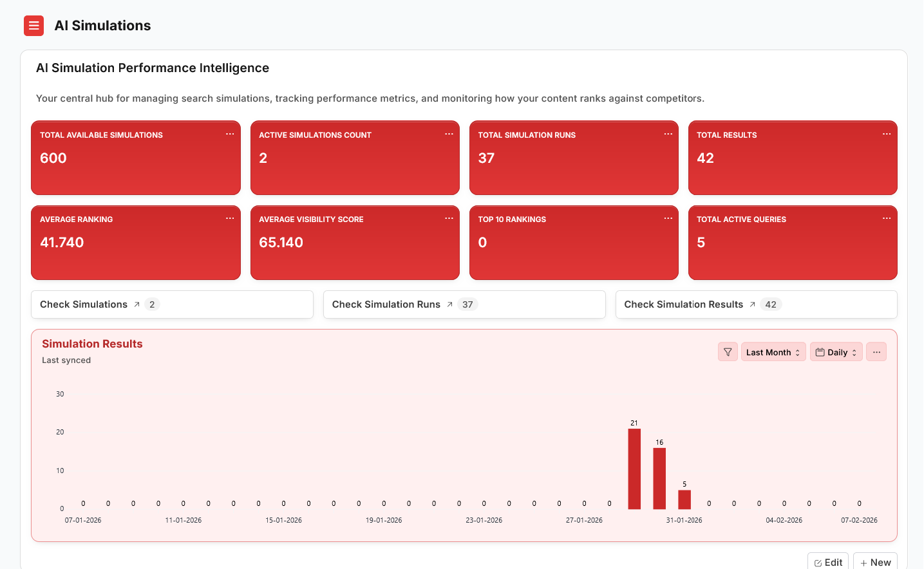The height and width of the screenshot is (569, 924).
Task: Click the Total Results value 42
Action: pos(705,158)
